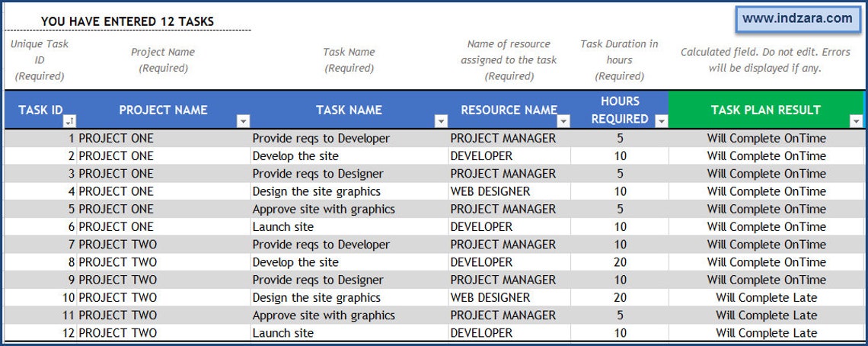Select 'Will Complete Late' for task 11
The image size is (868, 346).
[766, 316]
